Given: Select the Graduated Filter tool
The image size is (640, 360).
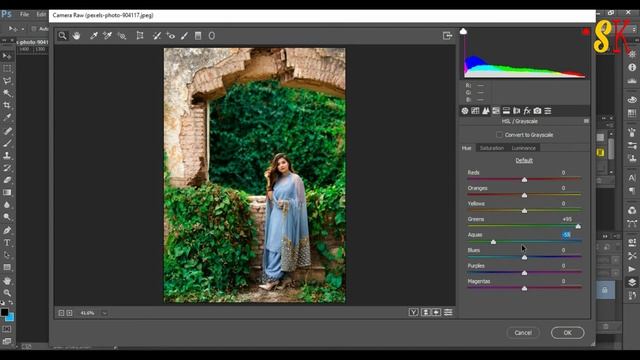Looking at the screenshot, I should point(198,36).
